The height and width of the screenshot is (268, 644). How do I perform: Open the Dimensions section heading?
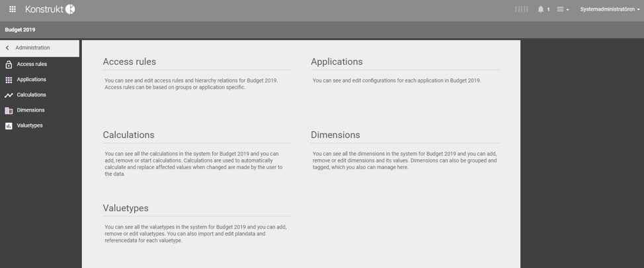point(335,135)
